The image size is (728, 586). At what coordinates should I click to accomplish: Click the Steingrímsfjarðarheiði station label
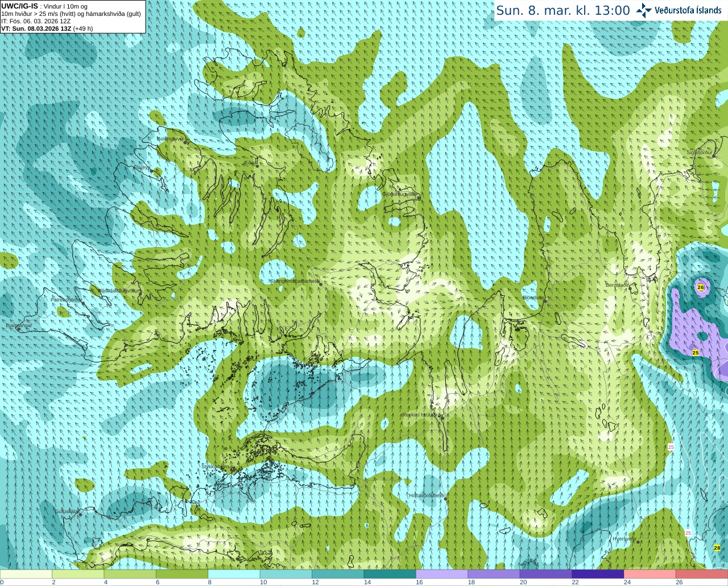pyautogui.click(x=294, y=280)
